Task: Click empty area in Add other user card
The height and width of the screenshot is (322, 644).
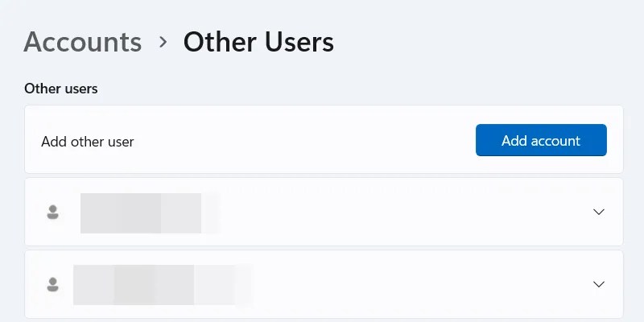Action: tap(304, 139)
